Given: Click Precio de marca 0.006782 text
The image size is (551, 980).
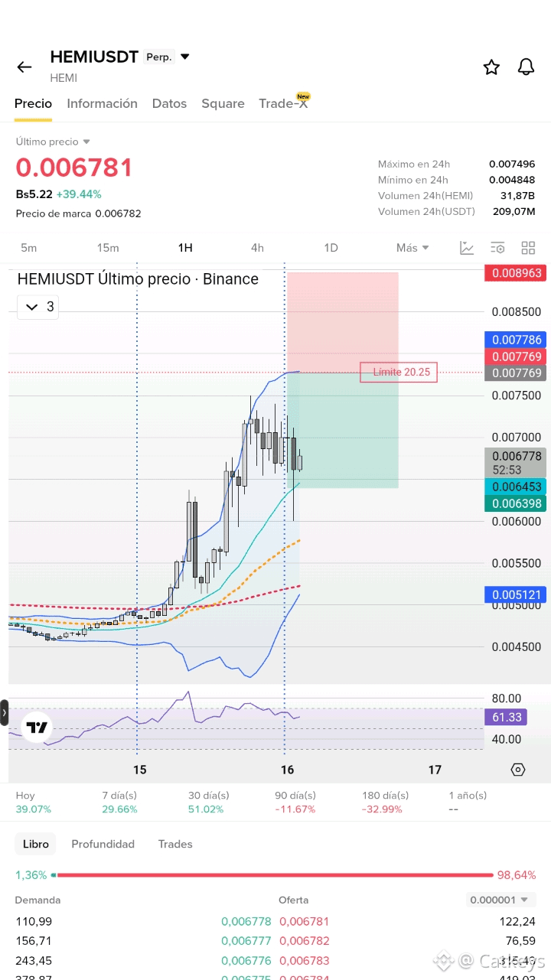Looking at the screenshot, I should click(x=78, y=213).
